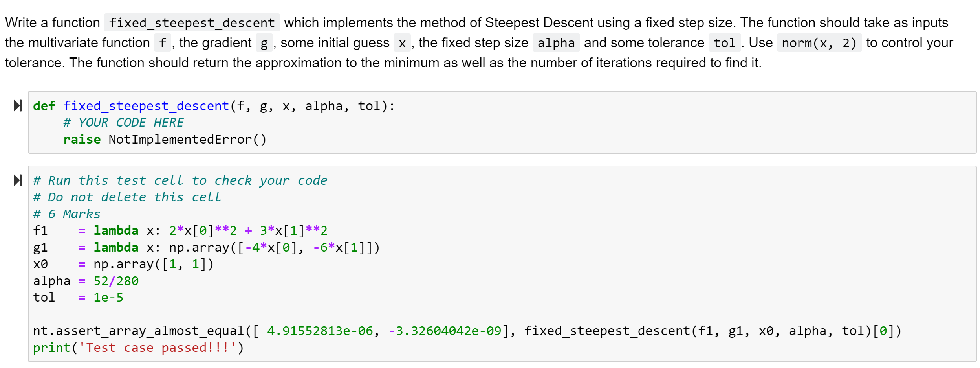
Task: Click the alpha = 52/280 assignment
Action: click(86, 280)
